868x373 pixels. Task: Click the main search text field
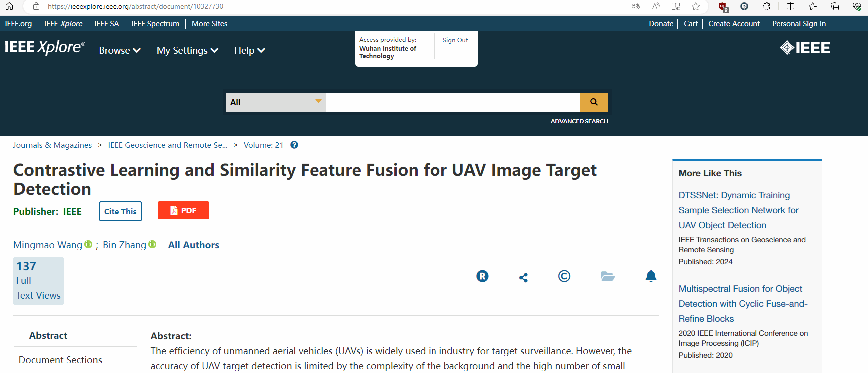pyautogui.click(x=452, y=102)
